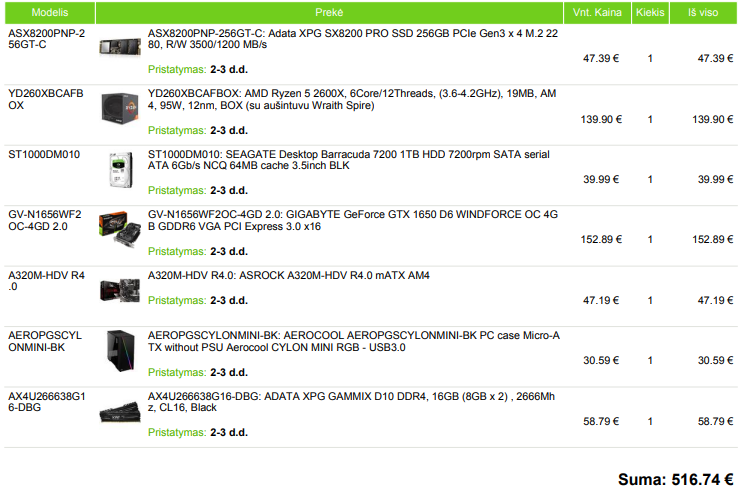The image size is (743, 490).
Task: Click the Suma 516.74 € total
Action: click(676, 479)
